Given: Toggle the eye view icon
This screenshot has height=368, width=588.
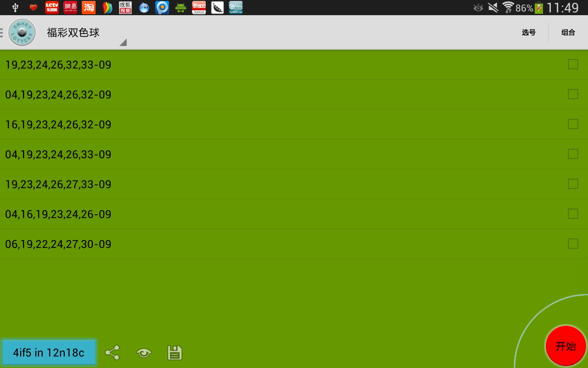Looking at the screenshot, I should pyautogui.click(x=144, y=353).
